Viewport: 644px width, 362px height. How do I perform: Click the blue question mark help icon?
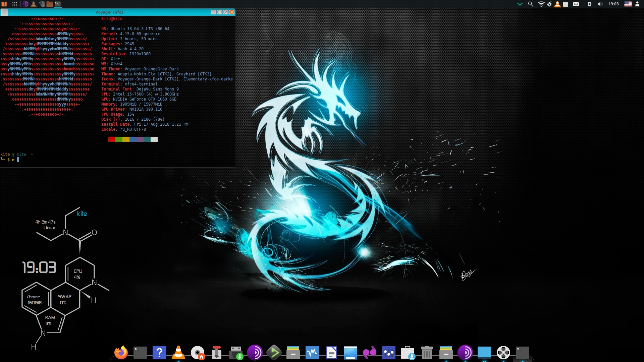point(159,353)
